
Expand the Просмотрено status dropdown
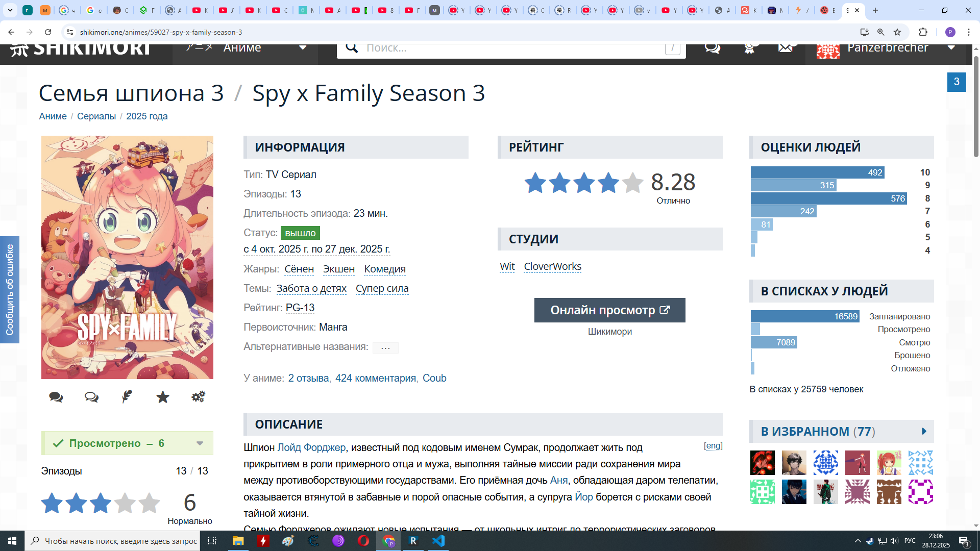tap(200, 443)
